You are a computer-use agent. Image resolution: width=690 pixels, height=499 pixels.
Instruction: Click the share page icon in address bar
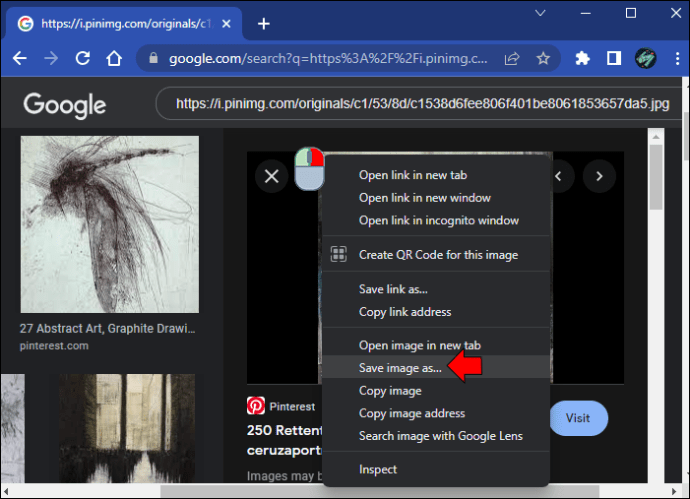click(x=512, y=58)
